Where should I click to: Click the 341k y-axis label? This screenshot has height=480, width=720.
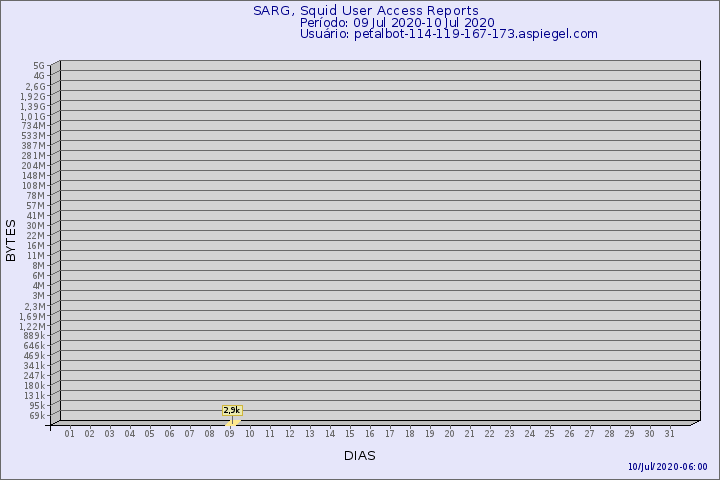click(x=34, y=366)
